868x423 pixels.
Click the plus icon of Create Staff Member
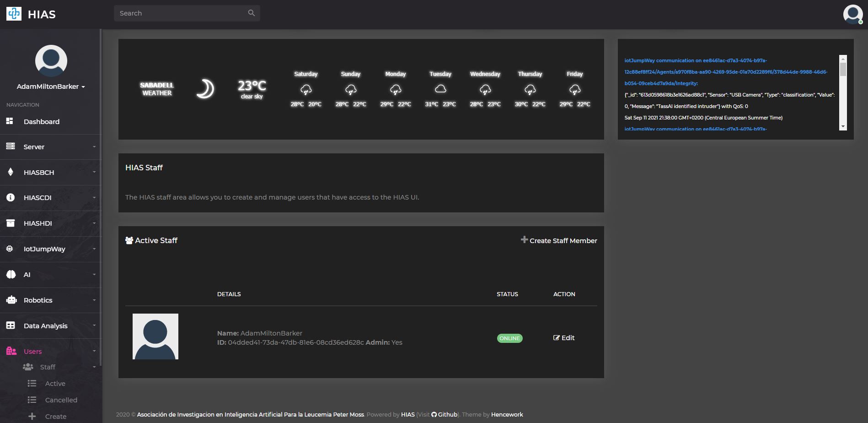coord(525,239)
